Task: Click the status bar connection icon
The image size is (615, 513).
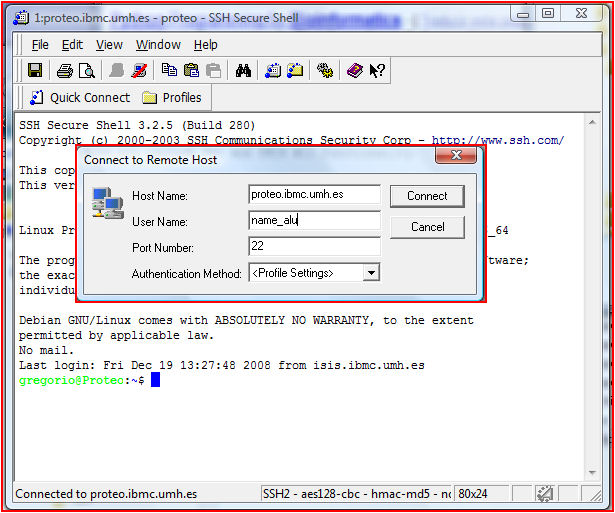Action: pos(545,494)
